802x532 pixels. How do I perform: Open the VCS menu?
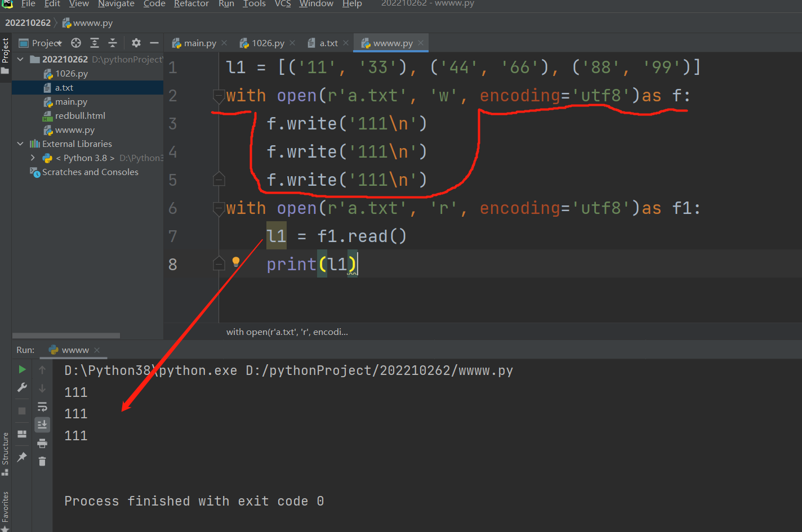pyautogui.click(x=283, y=4)
